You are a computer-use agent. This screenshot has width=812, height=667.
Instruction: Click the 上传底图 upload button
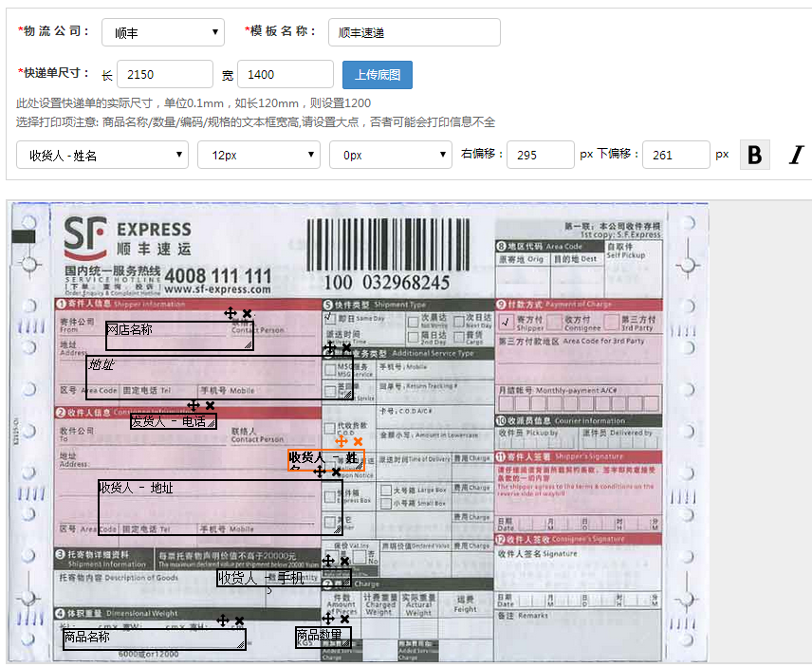(x=377, y=74)
